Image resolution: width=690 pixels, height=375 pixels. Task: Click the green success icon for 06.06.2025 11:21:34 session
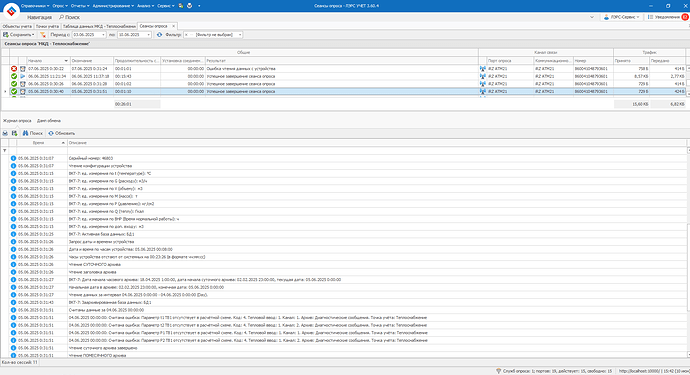click(14, 76)
